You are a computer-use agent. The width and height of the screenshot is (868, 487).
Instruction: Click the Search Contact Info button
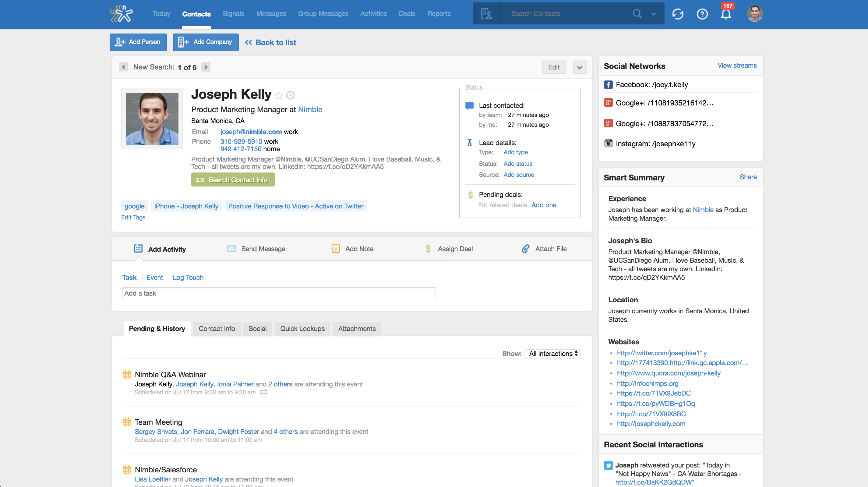pos(233,180)
